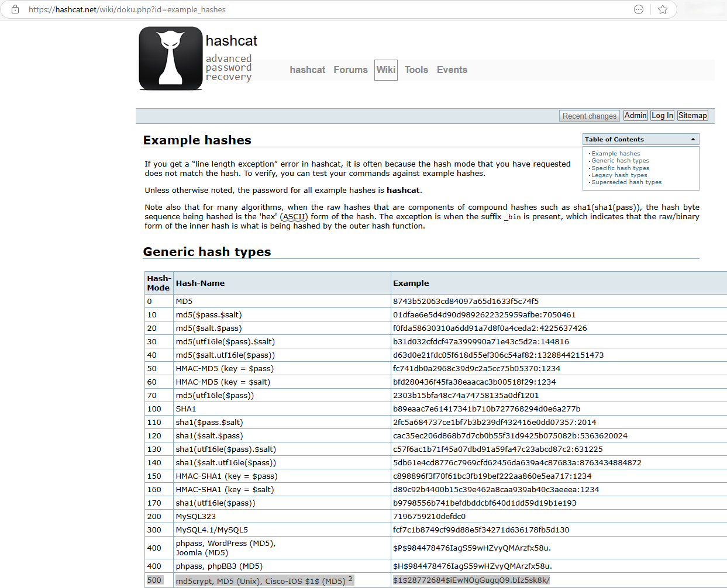This screenshot has width=727, height=588.
Task: Click the highlighted $1$28772684 example hash
Action: tap(471, 580)
